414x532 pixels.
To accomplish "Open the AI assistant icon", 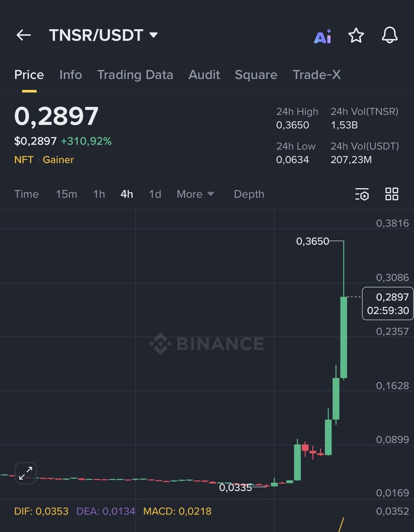I will [x=323, y=36].
